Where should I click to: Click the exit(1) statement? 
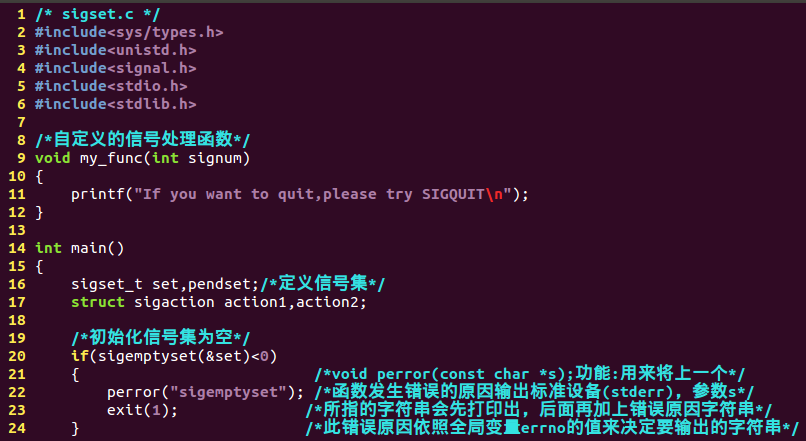point(142,410)
